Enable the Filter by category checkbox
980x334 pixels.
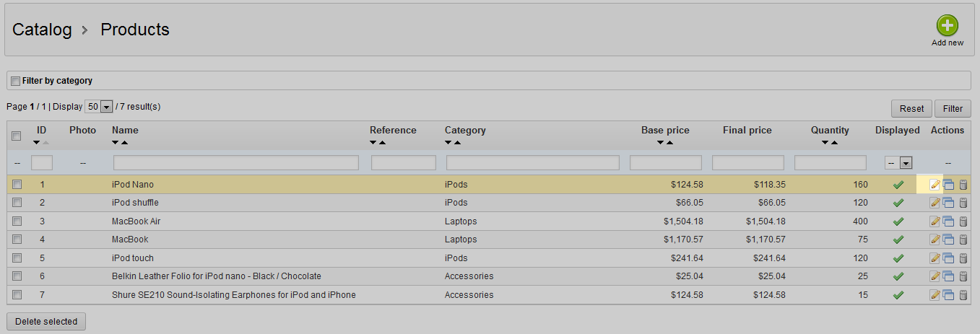coord(16,81)
